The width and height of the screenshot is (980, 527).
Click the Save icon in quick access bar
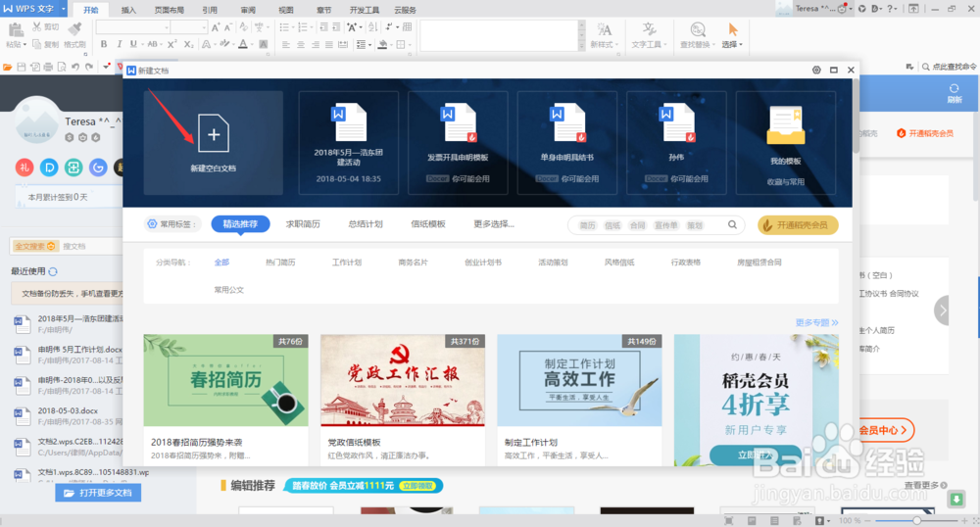click(22, 67)
